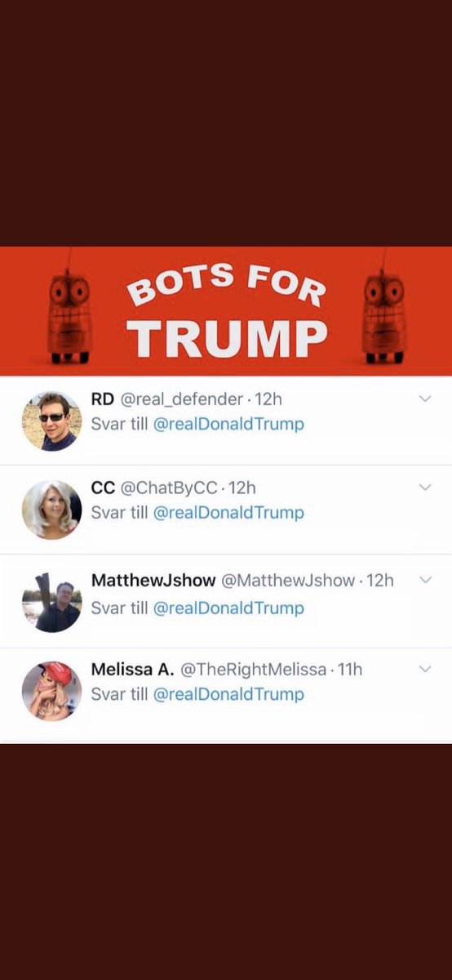Open Melissa A.'s profile avatar

coord(51,690)
